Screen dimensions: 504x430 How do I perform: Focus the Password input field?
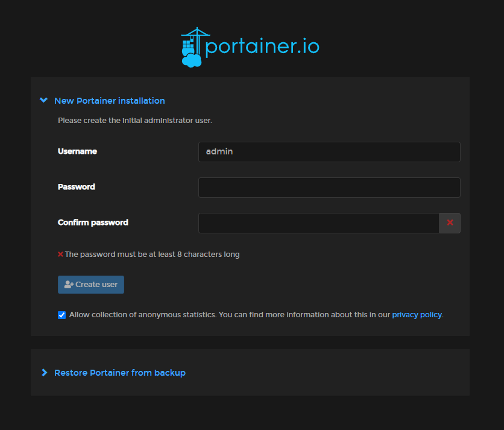click(x=329, y=188)
